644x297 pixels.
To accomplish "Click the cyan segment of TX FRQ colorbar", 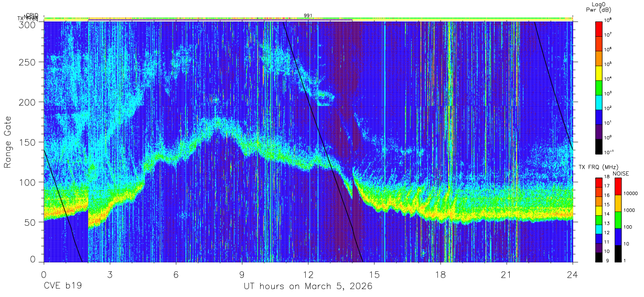I will tap(598, 229).
